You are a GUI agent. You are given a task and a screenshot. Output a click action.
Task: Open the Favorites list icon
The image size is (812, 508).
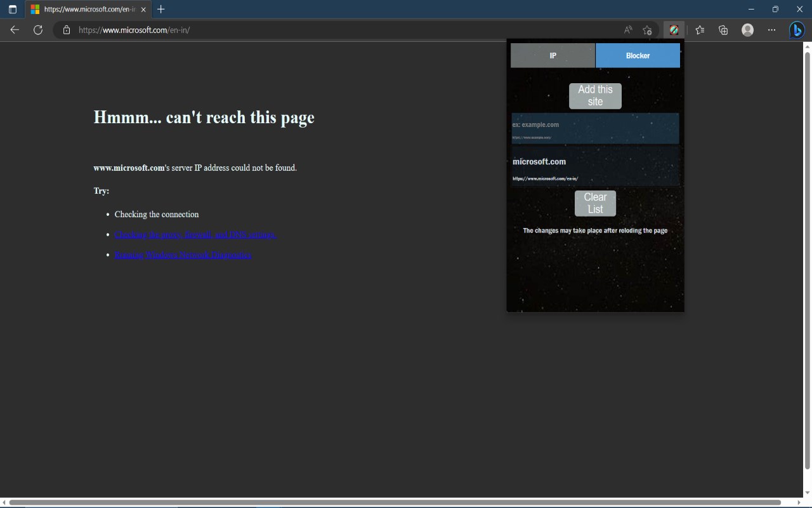point(700,30)
